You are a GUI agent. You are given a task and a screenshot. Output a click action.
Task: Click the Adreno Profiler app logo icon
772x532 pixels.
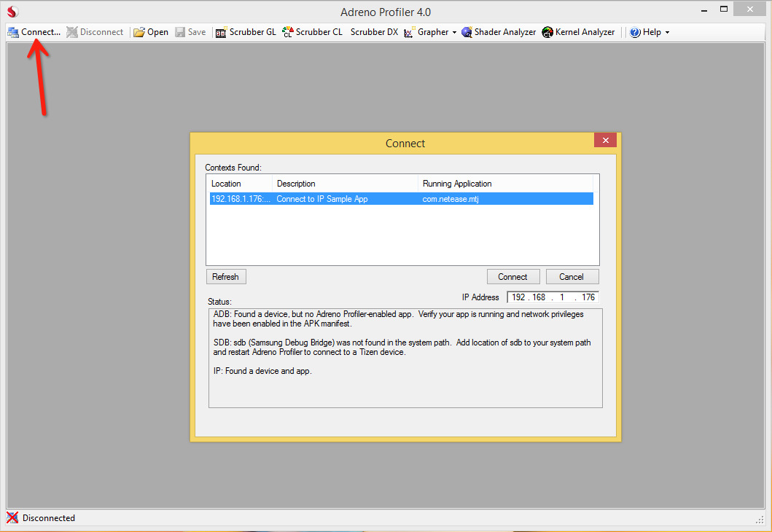pyautogui.click(x=12, y=12)
